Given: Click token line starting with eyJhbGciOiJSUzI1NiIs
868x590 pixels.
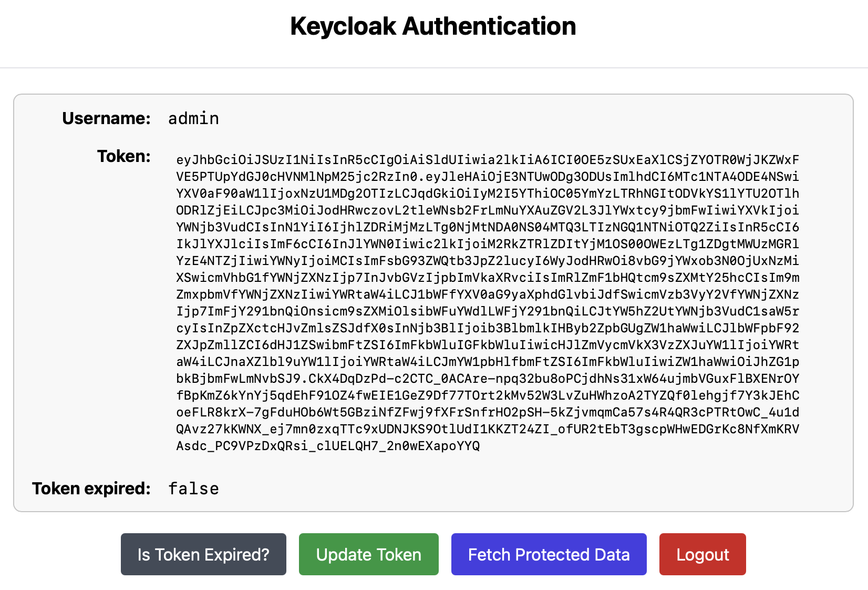Looking at the screenshot, I should click(488, 160).
